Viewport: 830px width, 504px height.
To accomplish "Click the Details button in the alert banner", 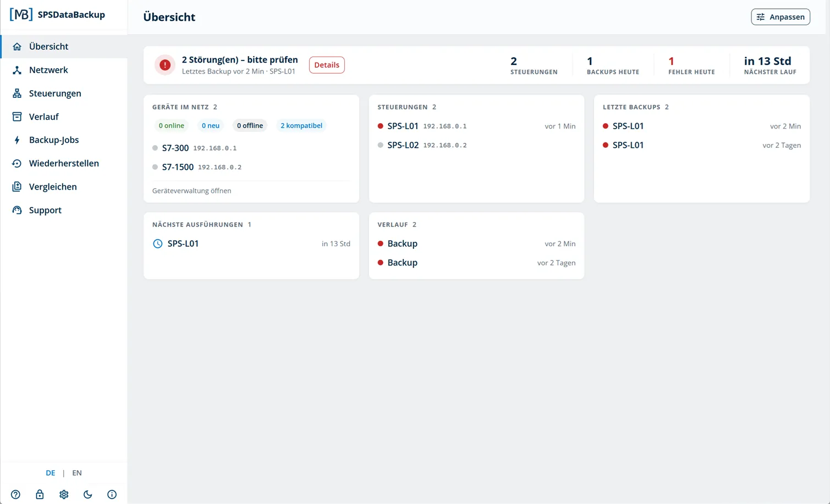I will tap(327, 65).
